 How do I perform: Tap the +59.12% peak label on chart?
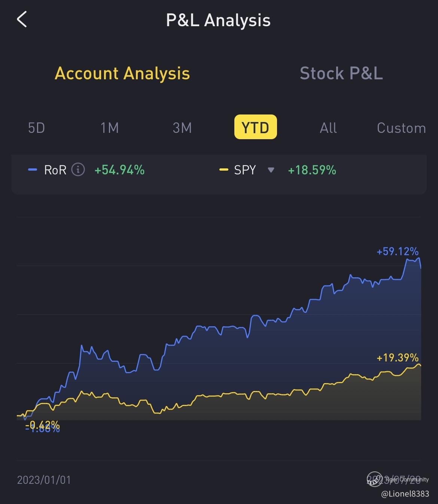pyautogui.click(x=397, y=251)
